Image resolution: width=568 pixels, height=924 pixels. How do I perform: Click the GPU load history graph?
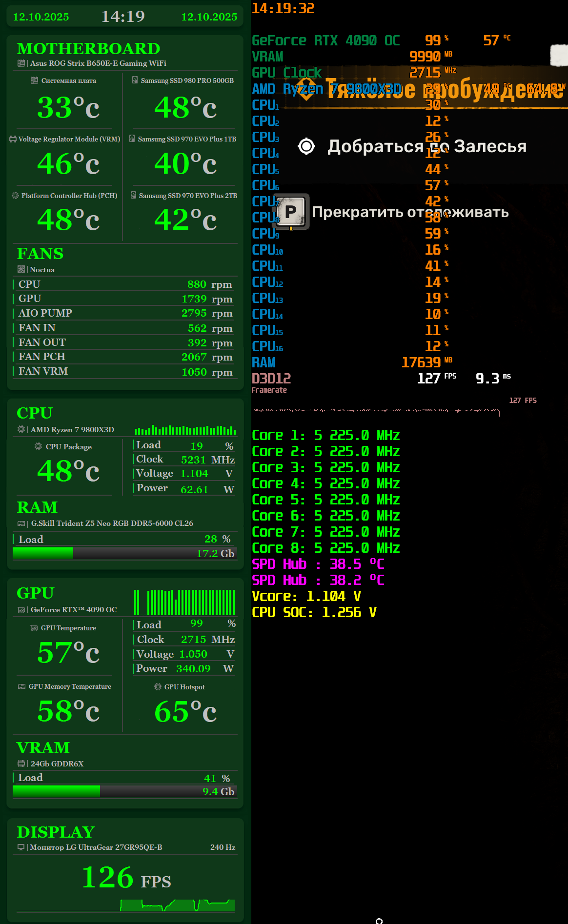(185, 602)
